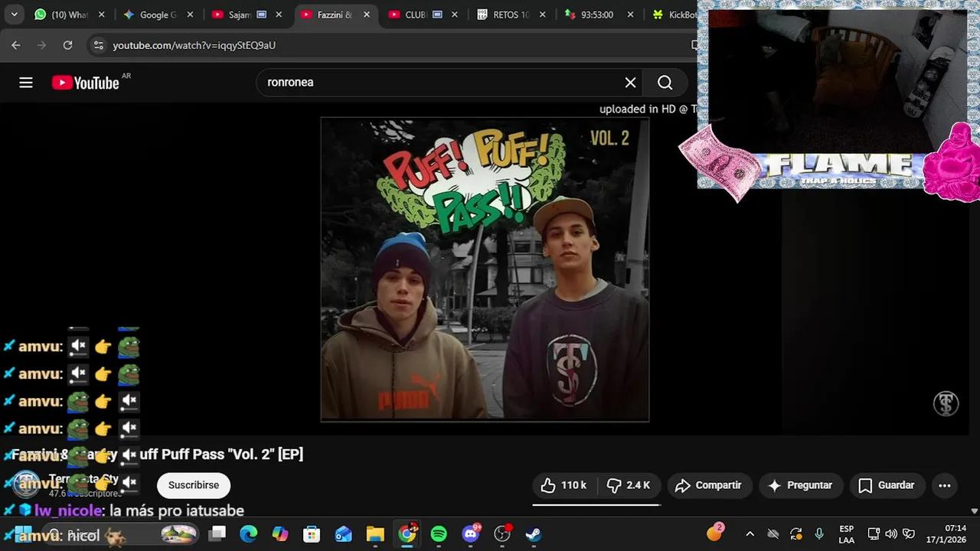Open Task View from the taskbar
Screen dimensions: 980x551
point(218,533)
